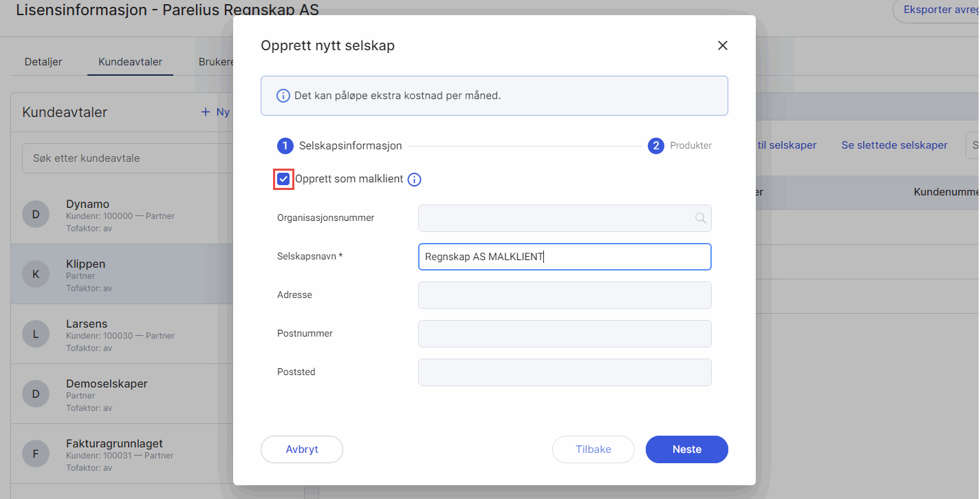The image size is (980, 499).
Task: Click the Poststed input field
Action: coord(564,372)
